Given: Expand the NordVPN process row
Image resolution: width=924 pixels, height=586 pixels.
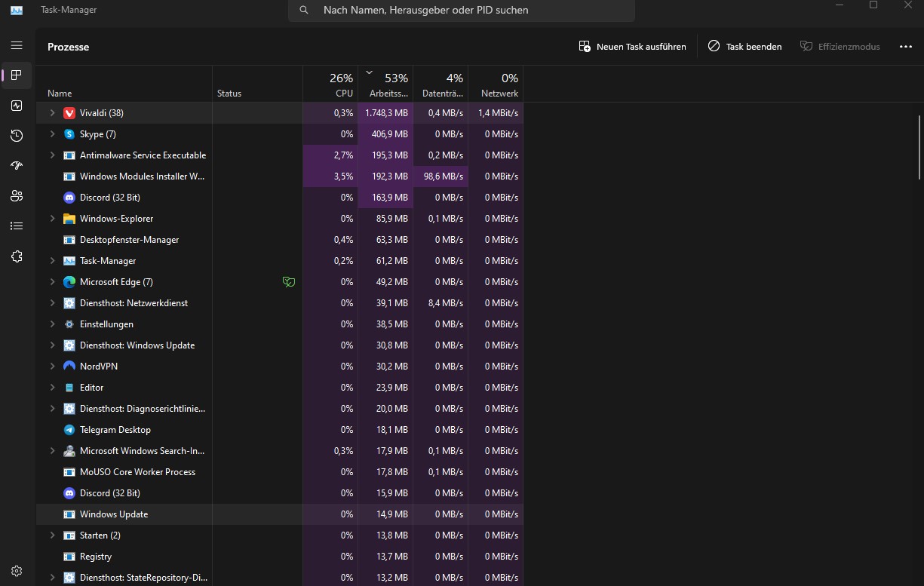Looking at the screenshot, I should tap(52, 367).
